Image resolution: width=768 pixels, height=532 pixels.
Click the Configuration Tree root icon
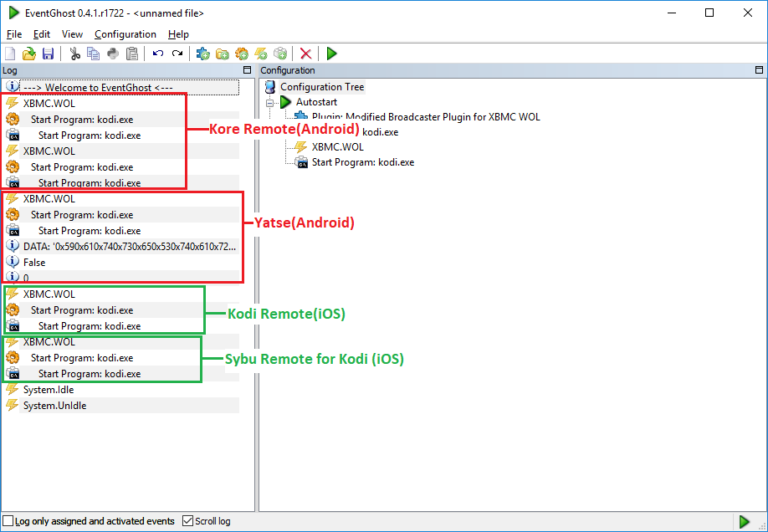click(x=270, y=87)
